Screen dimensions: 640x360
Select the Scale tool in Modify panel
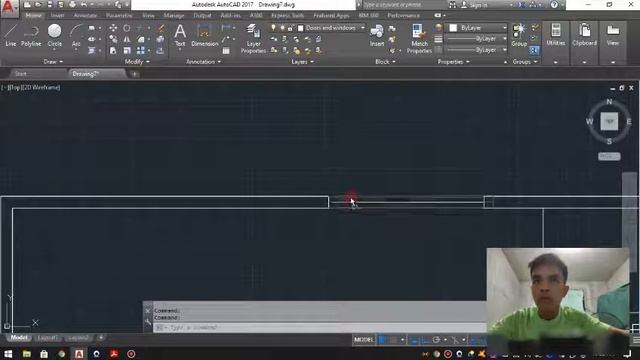tap(127, 51)
